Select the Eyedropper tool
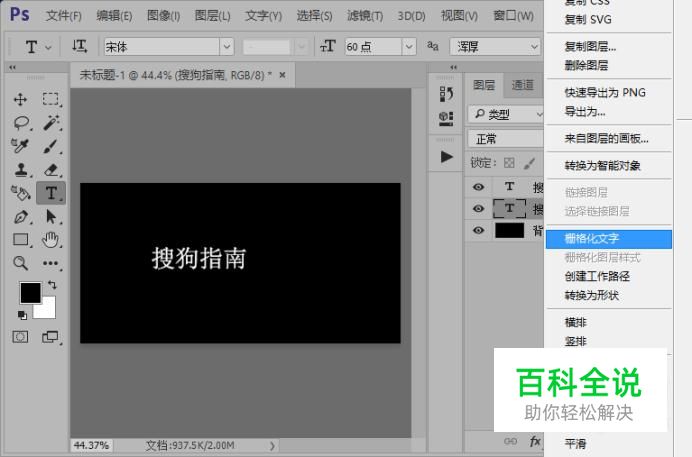692x457 pixels. 20,146
